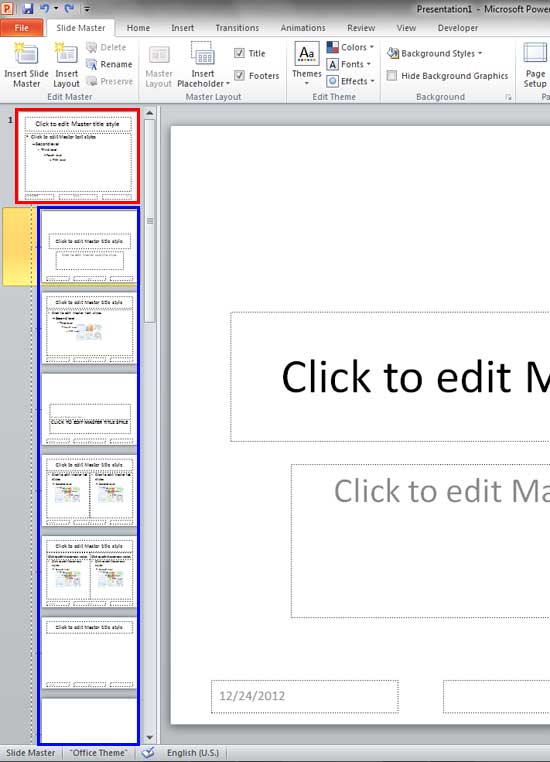
Task: Click the master subtitle placeholder
Action: tap(421, 541)
